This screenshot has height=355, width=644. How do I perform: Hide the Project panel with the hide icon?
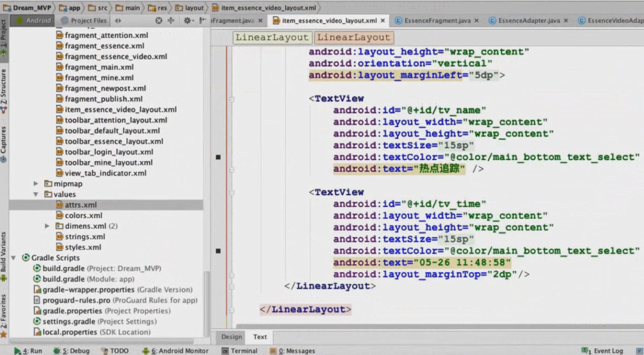(x=202, y=21)
